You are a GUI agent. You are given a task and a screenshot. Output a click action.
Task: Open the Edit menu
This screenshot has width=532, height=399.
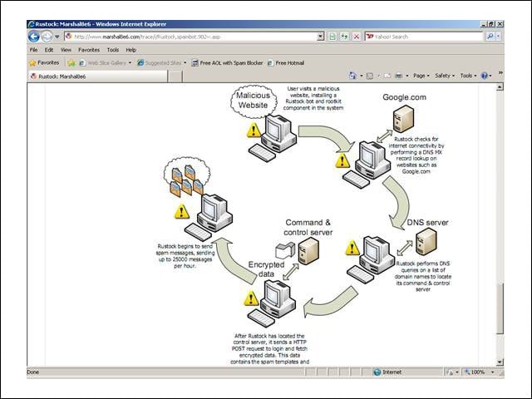coord(49,50)
